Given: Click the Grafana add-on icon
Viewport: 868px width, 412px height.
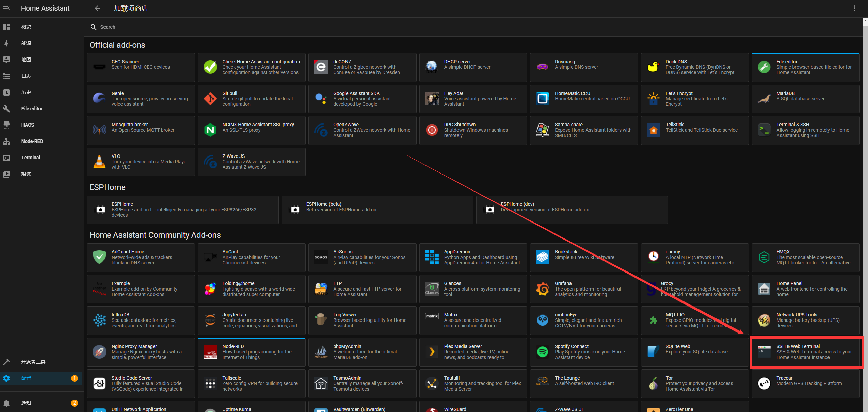Looking at the screenshot, I should point(543,289).
